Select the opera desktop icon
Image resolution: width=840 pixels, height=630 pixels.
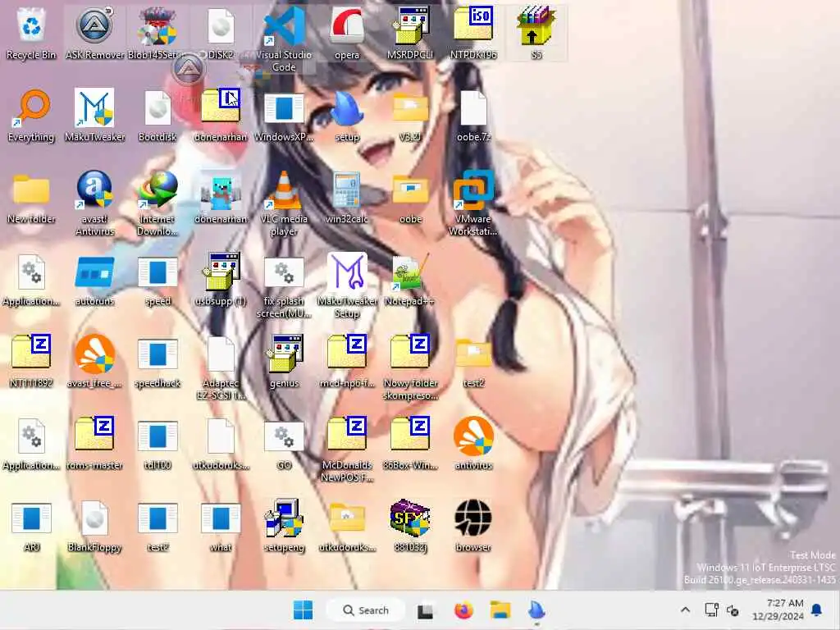[x=347, y=33]
